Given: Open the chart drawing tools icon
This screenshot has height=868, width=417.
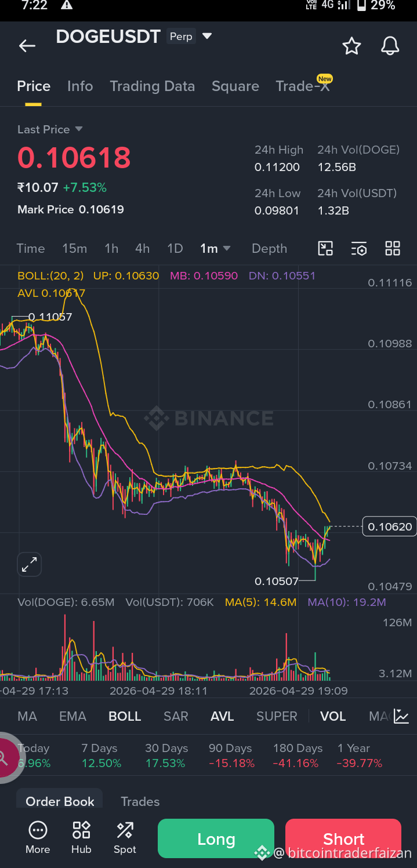Looking at the screenshot, I should 326,249.
